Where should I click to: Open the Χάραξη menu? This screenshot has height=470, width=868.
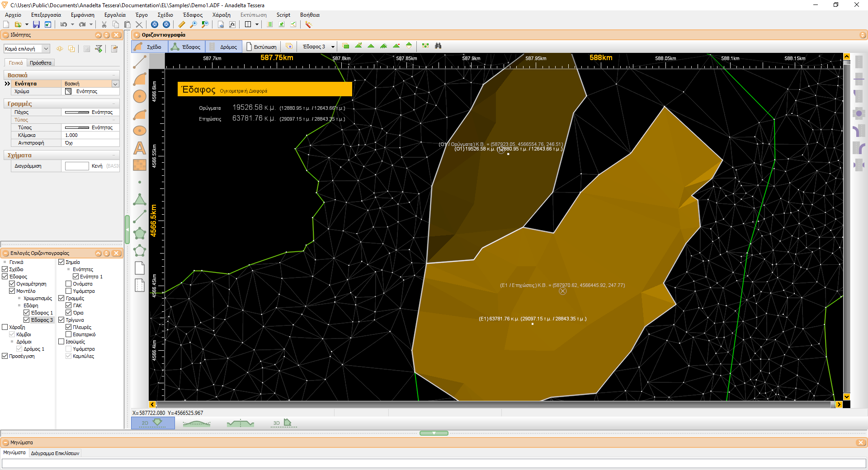tap(221, 15)
